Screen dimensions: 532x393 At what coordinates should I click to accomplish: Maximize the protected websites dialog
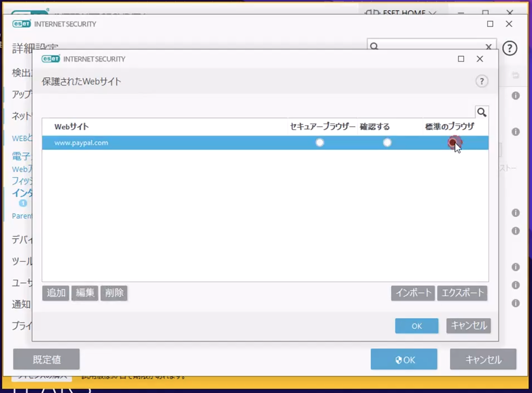461,59
